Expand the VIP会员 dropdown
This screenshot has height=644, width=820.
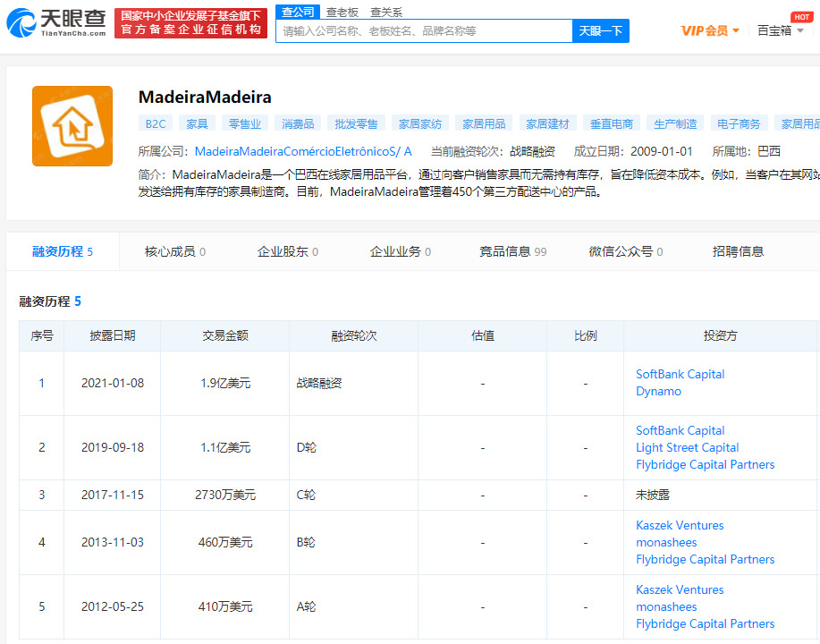pyautogui.click(x=710, y=31)
